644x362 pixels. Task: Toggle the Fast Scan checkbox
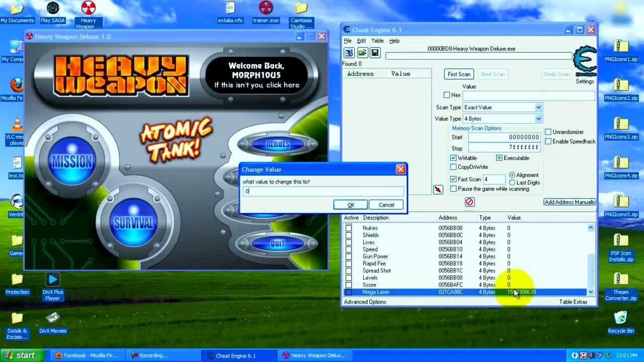(x=454, y=179)
